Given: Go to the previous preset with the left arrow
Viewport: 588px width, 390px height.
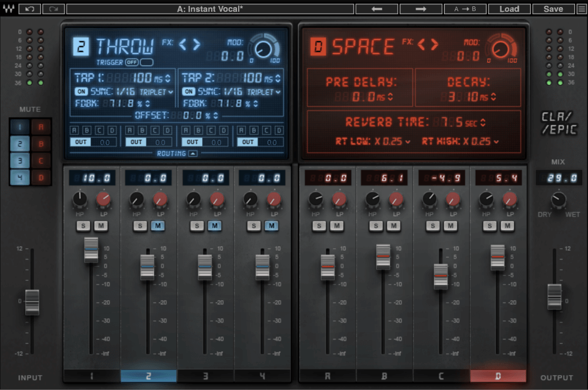Looking at the screenshot, I should pyautogui.click(x=376, y=9).
